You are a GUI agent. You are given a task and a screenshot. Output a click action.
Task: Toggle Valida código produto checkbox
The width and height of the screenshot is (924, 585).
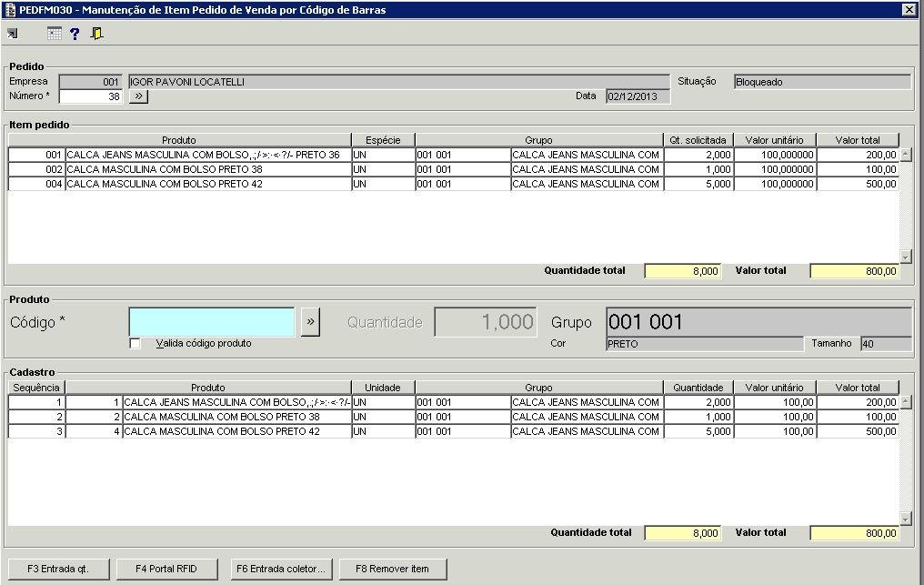[x=135, y=343]
